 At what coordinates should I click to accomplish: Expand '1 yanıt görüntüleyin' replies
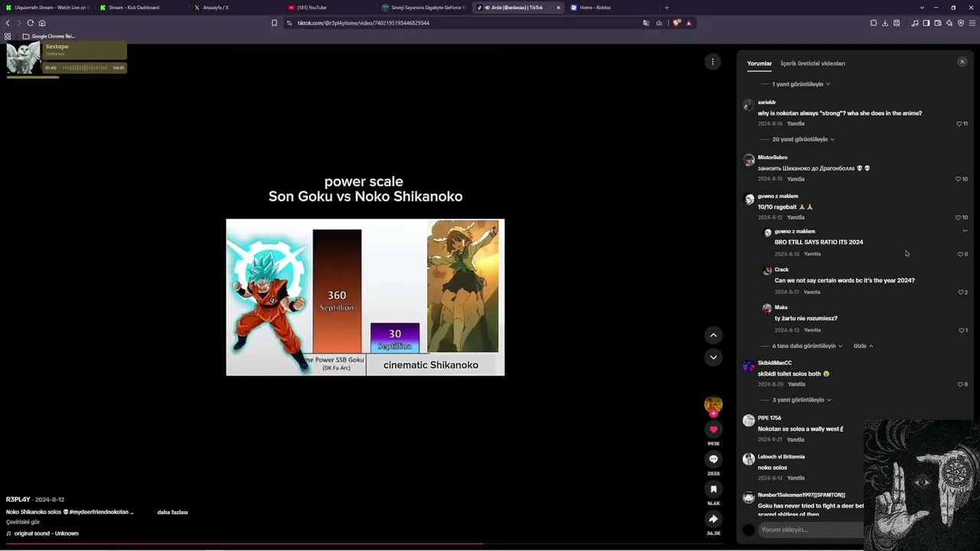click(801, 84)
